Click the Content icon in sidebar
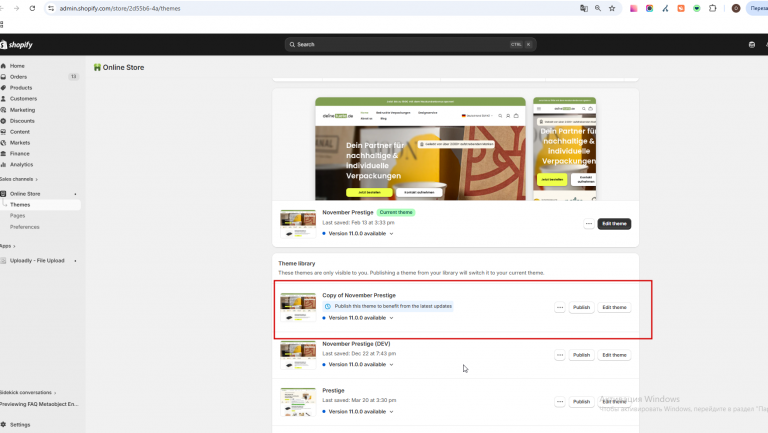Viewport: 768px width, 433px height. pyautogui.click(x=3, y=132)
